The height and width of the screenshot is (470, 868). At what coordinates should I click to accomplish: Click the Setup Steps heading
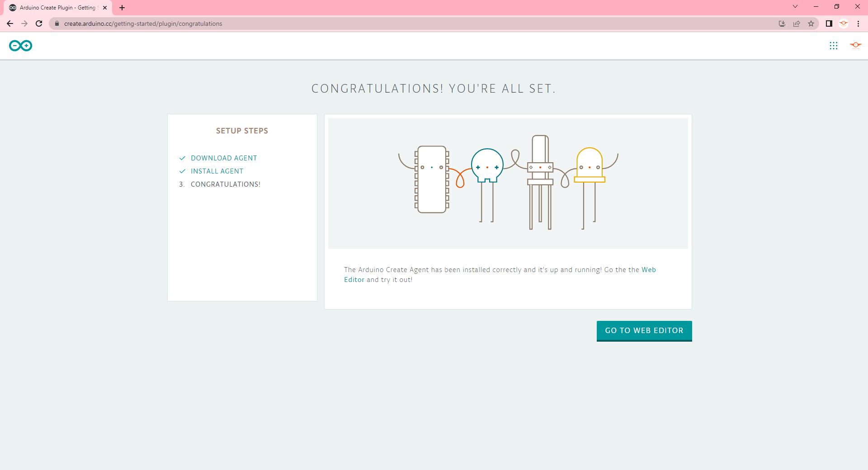click(242, 131)
